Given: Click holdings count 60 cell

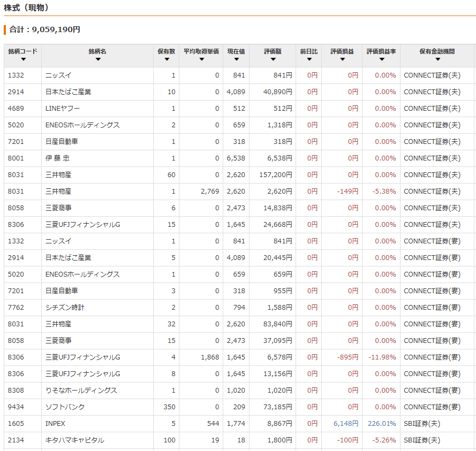Looking at the screenshot, I should click(x=167, y=175).
